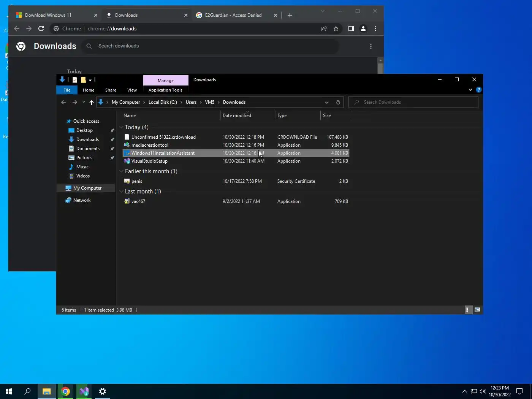Open a new tab in Chrome
The height and width of the screenshot is (399, 532).
[x=290, y=15]
